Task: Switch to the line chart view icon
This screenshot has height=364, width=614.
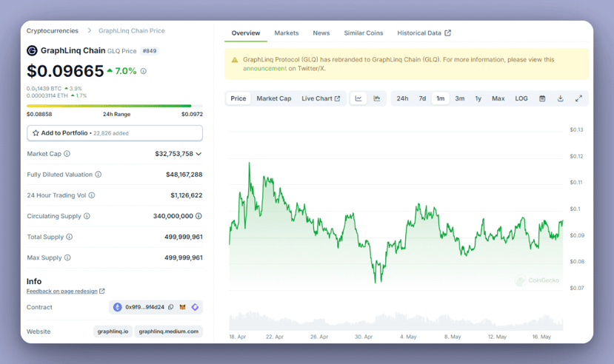Action: point(358,98)
